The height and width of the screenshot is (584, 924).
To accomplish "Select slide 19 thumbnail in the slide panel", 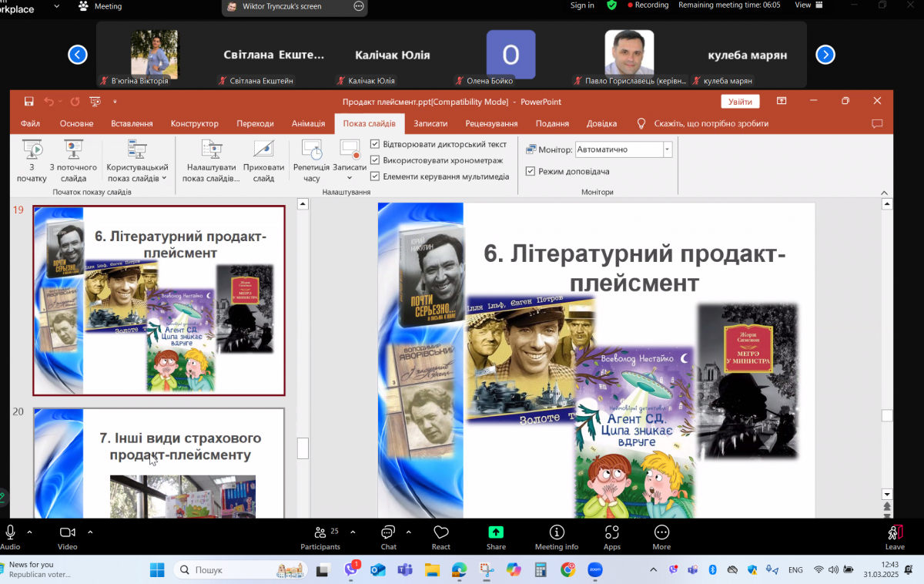I will (159, 300).
